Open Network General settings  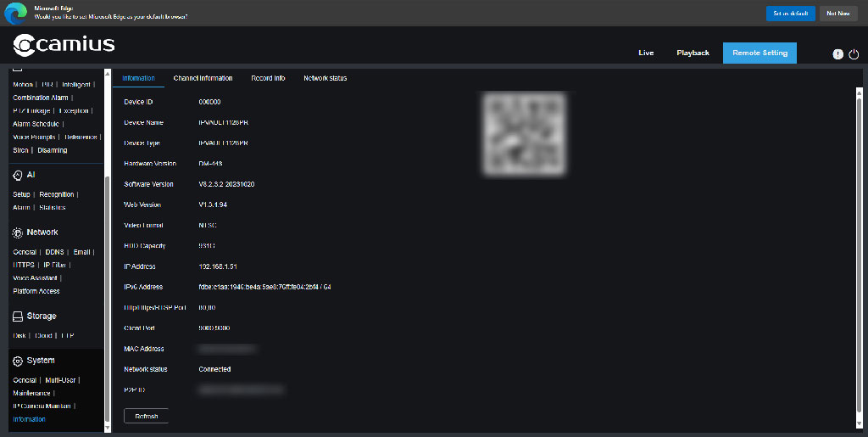click(25, 253)
